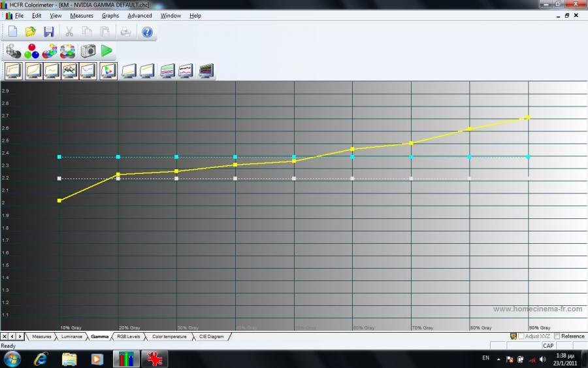Switch to the RGB Levels tab
The image size is (588, 368).
coord(127,337)
